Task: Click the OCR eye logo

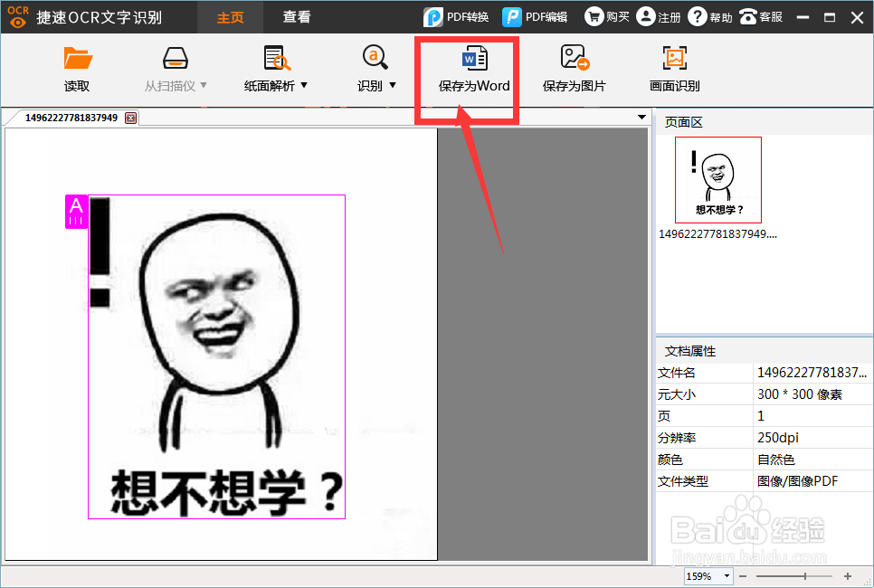Action: pos(18,16)
